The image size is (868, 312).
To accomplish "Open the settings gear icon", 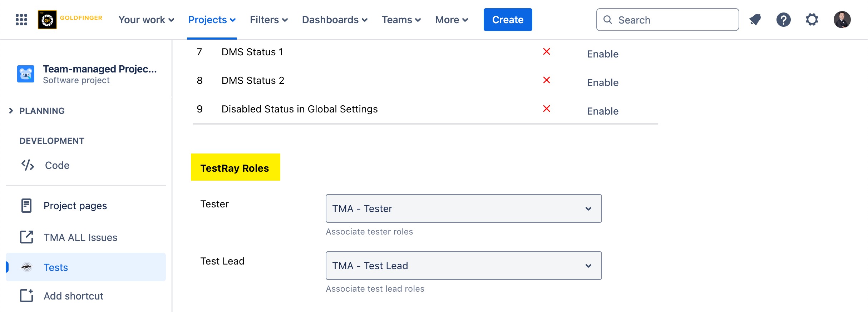I will (812, 20).
